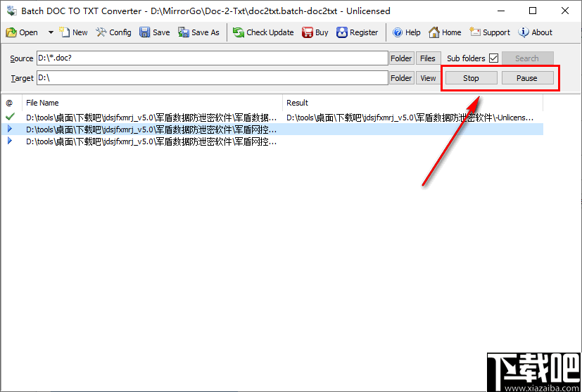Click the File Name column header
Image resolution: width=582 pixels, height=392 pixels.
click(x=152, y=103)
